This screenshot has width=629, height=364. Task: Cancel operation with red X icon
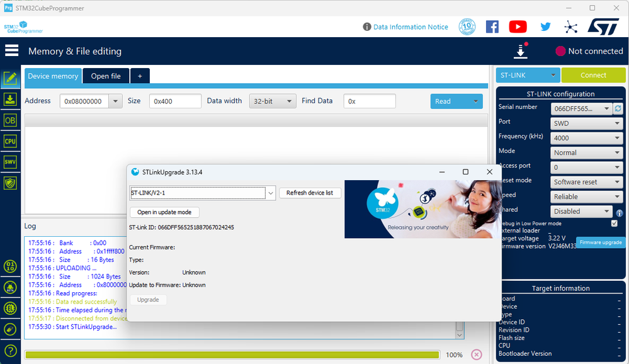click(476, 355)
